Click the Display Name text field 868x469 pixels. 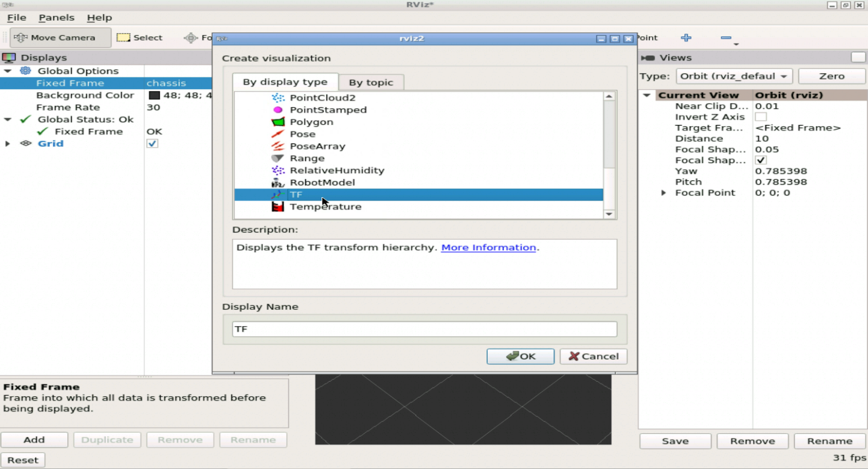(424, 329)
